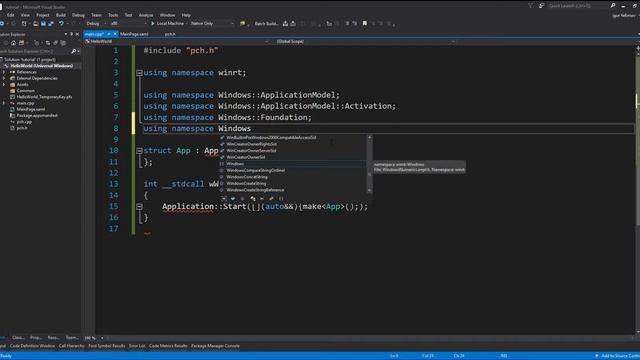Start debugging on Local Machine
Screen dimensions: 640x360
pos(167,24)
